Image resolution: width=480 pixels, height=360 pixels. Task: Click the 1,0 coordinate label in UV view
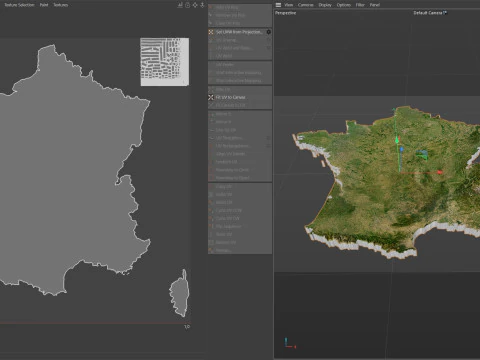187,327
